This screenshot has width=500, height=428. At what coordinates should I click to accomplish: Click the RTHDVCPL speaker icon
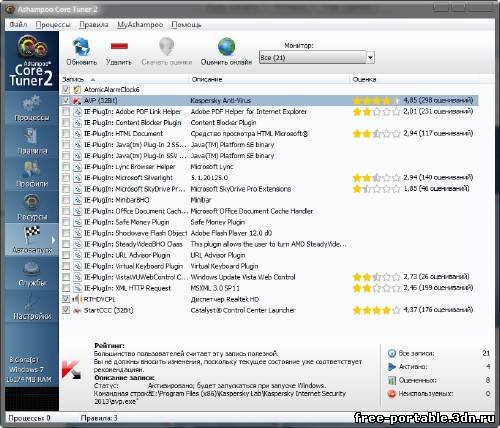click(77, 299)
